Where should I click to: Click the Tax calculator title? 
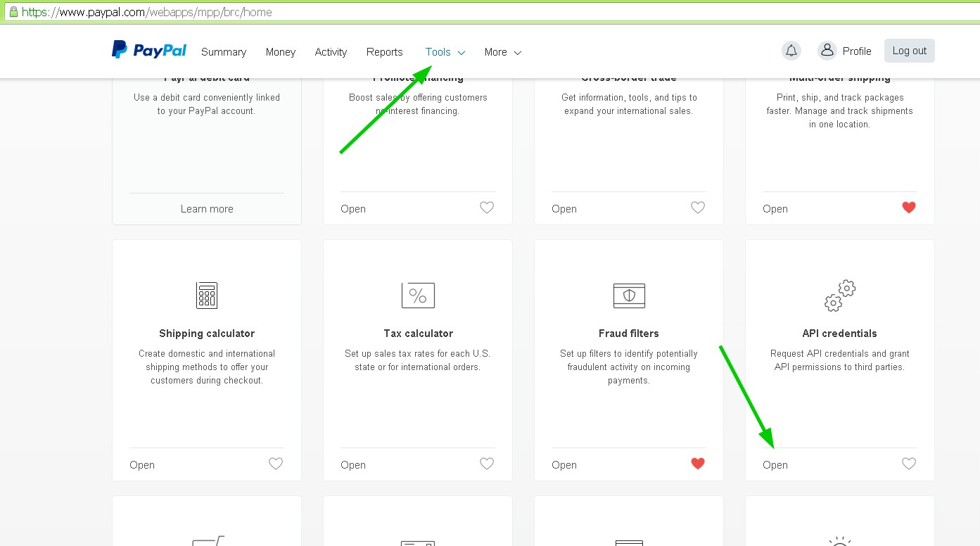[x=418, y=334]
